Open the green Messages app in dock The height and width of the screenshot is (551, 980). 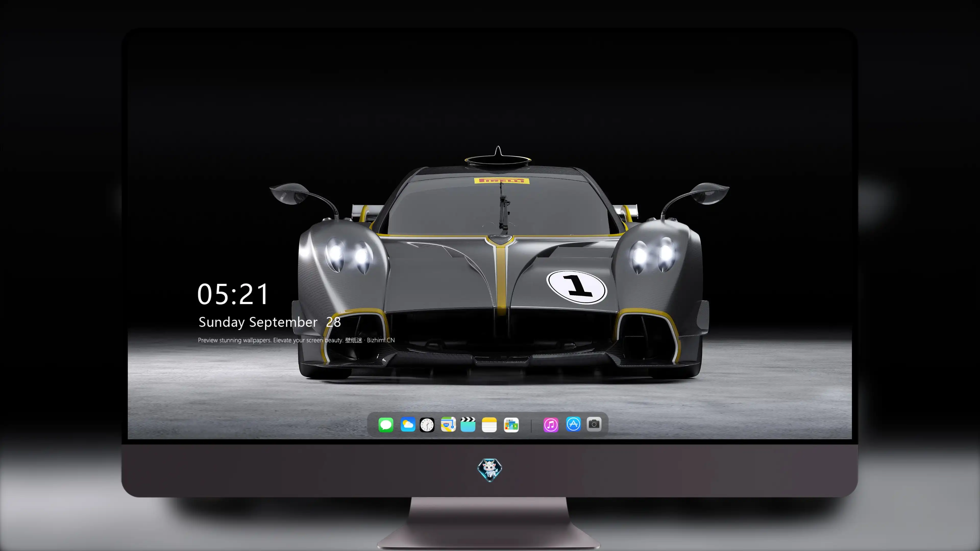386,425
